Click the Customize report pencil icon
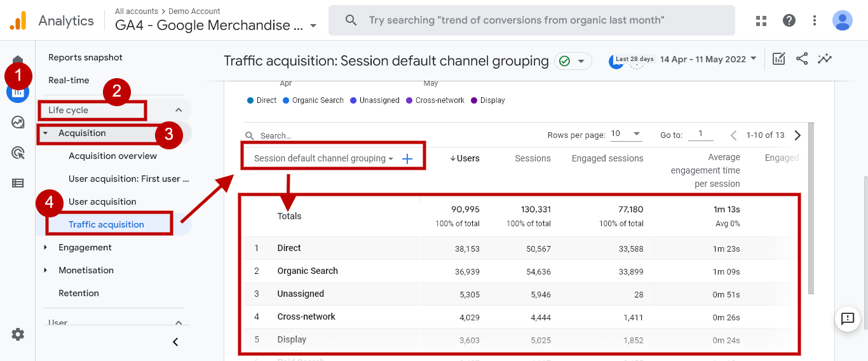 coord(779,59)
